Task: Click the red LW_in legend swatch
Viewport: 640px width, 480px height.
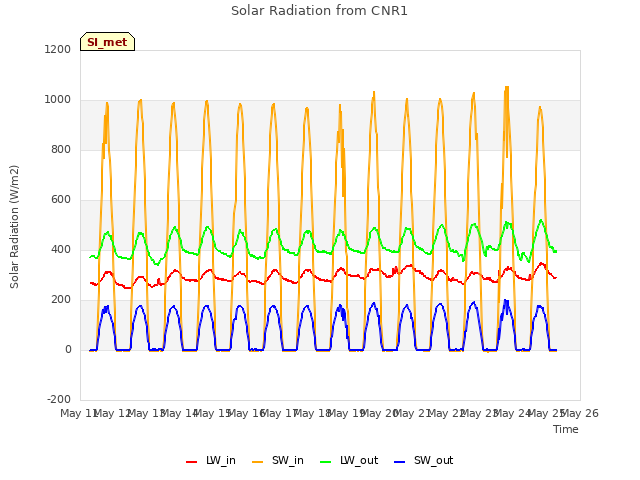Action: tap(191, 462)
